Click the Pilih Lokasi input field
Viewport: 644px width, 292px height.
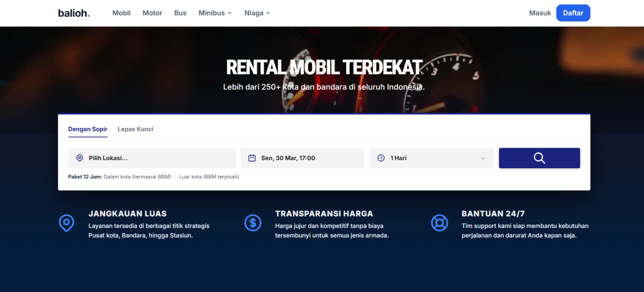(x=157, y=158)
